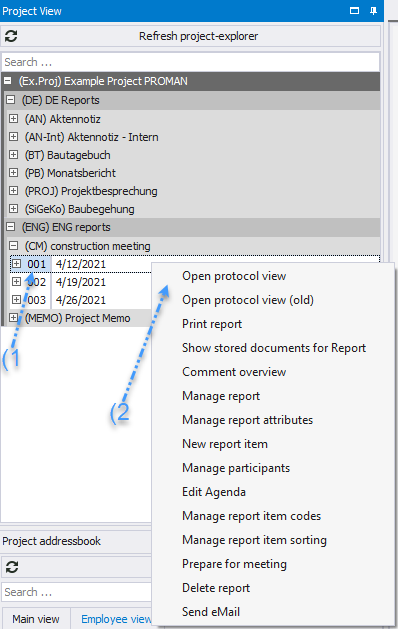Image resolution: width=398 pixels, height=629 pixels.
Task: Expand the (BT) Bautagebuch node
Action: point(14,155)
